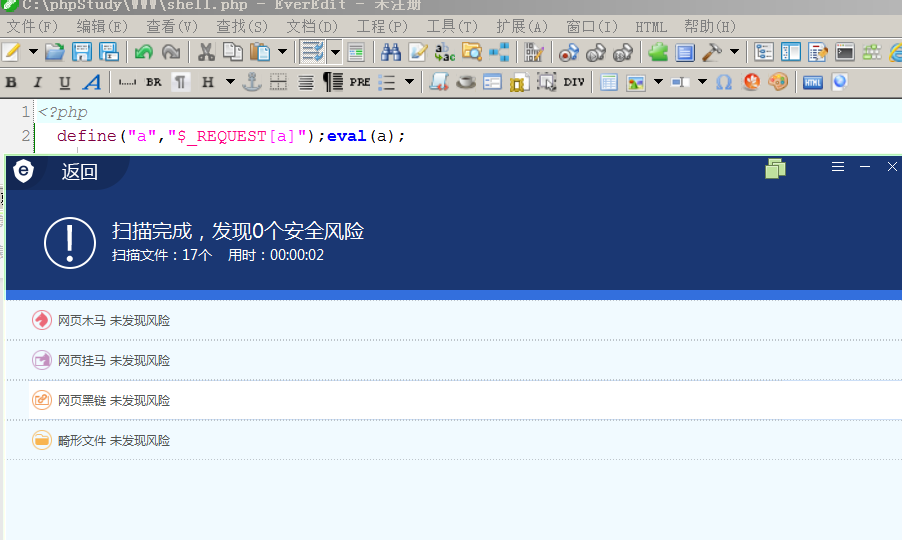902x540 pixels.
Task: Open the Find binoculars tool
Action: 391,52
